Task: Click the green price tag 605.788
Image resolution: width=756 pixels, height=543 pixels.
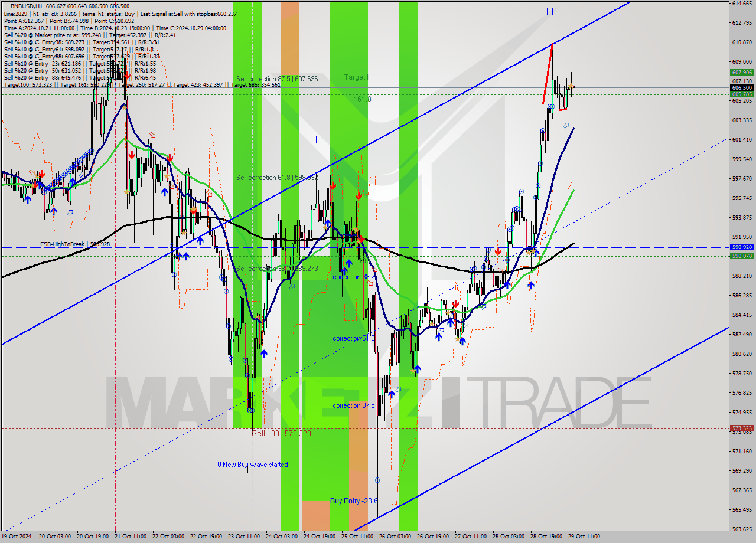Action: 742,94
